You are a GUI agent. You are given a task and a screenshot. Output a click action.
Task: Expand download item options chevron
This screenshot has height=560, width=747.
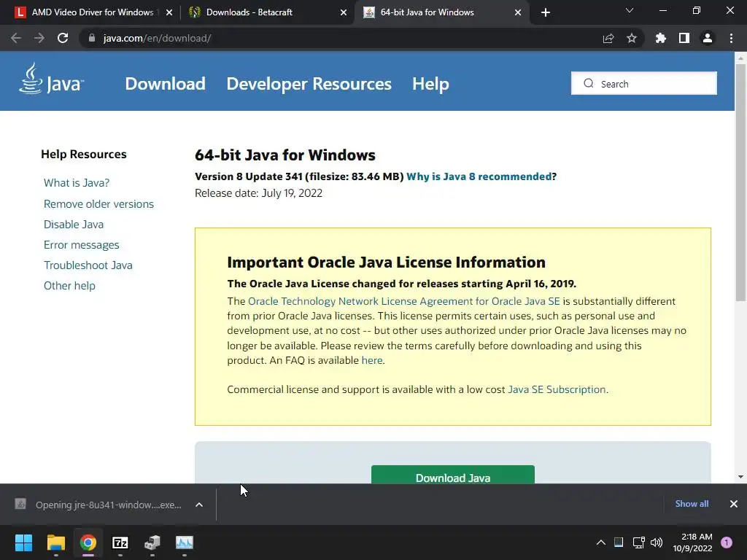[x=199, y=505]
